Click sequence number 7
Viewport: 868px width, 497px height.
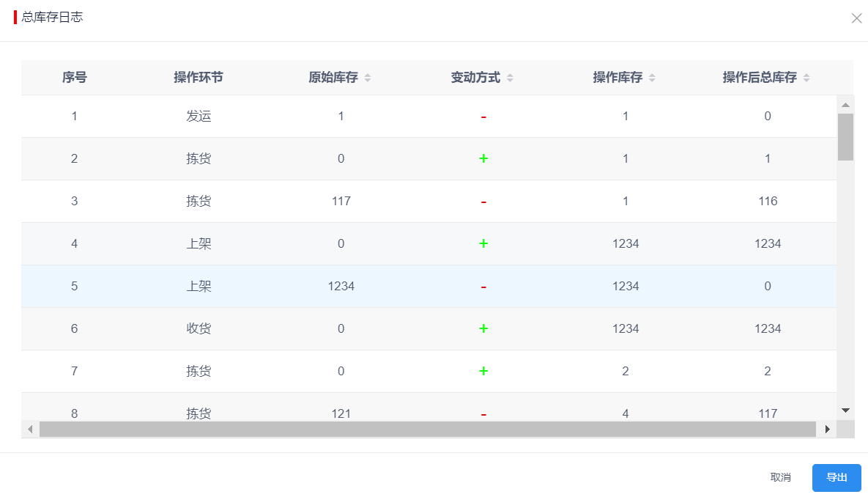click(x=74, y=371)
